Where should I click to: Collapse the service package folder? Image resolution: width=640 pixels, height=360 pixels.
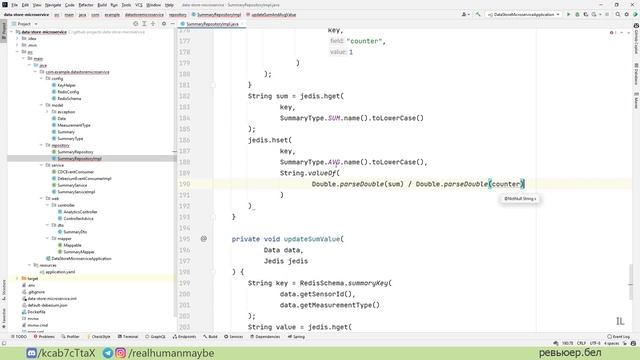pos(42,165)
